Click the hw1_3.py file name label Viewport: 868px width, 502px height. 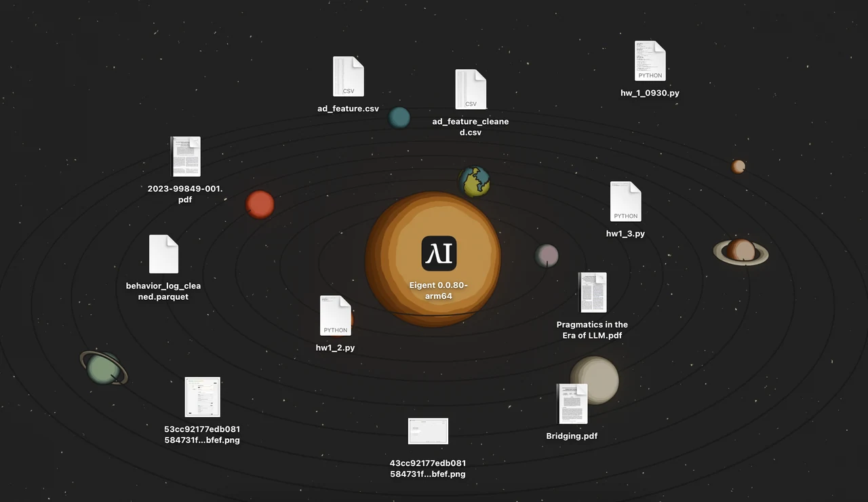tap(625, 233)
